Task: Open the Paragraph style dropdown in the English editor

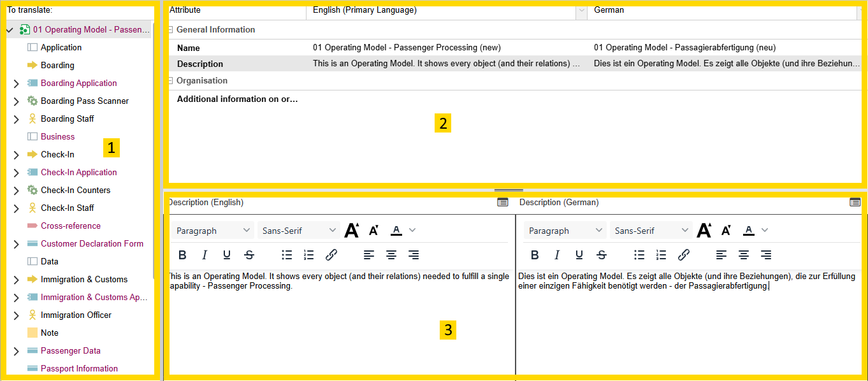Action: coord(212,230)
